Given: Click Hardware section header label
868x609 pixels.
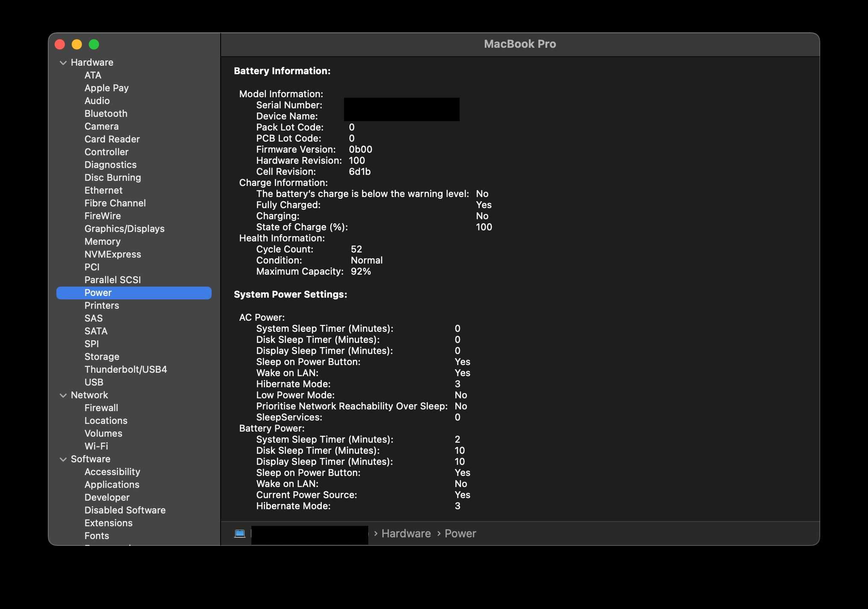Looking at the screenshot, I should point(92,62).
